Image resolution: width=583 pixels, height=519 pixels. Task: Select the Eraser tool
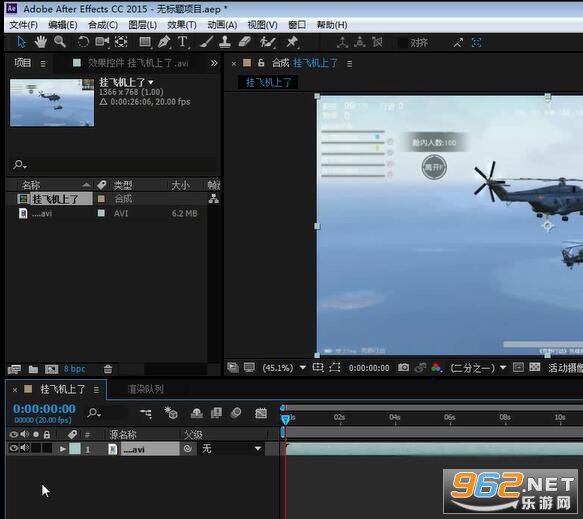point(244,42)
